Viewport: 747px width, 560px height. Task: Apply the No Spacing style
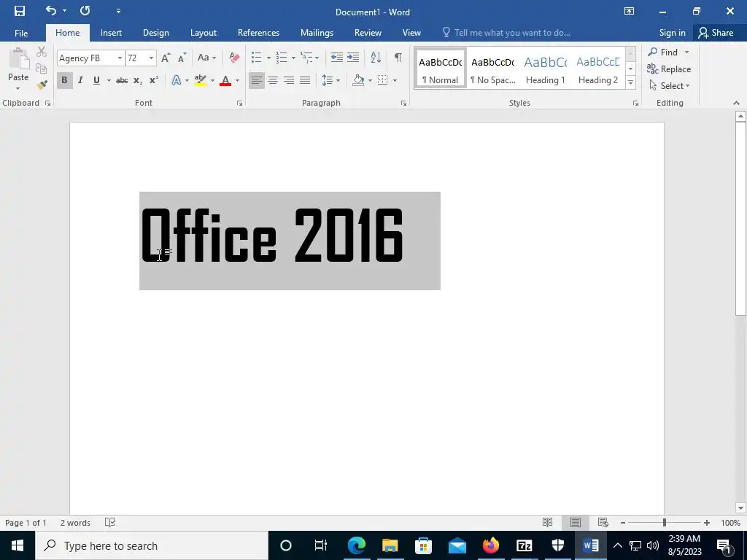[492, 69]
